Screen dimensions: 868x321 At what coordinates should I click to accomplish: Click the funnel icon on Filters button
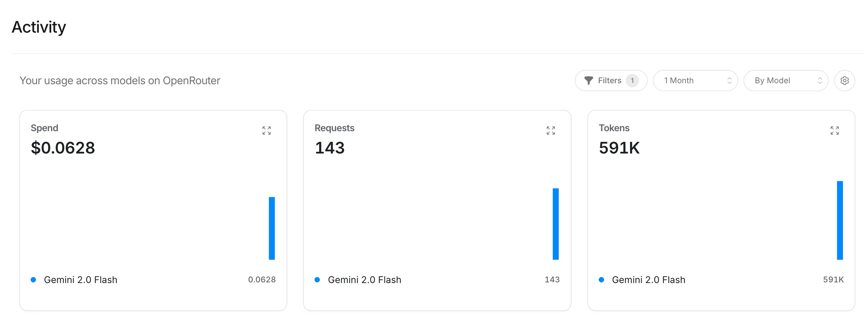[589, 80]
